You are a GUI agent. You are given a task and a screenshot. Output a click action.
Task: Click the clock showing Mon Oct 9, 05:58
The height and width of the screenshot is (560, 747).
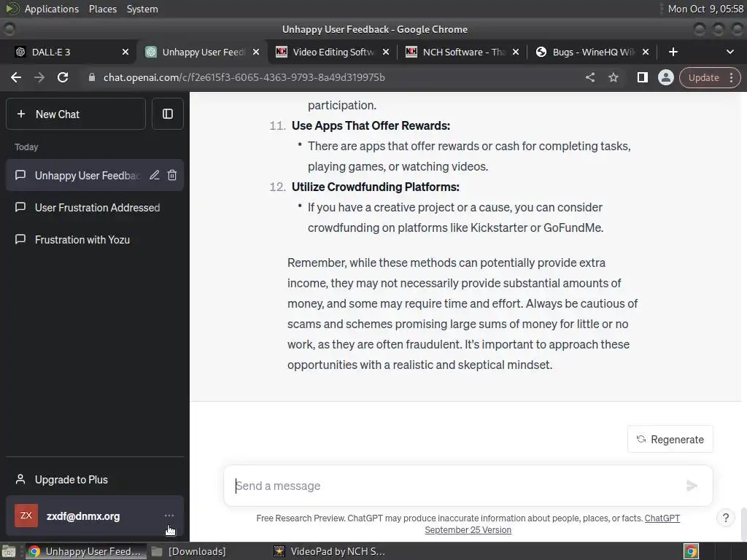[x=705, y=9]
